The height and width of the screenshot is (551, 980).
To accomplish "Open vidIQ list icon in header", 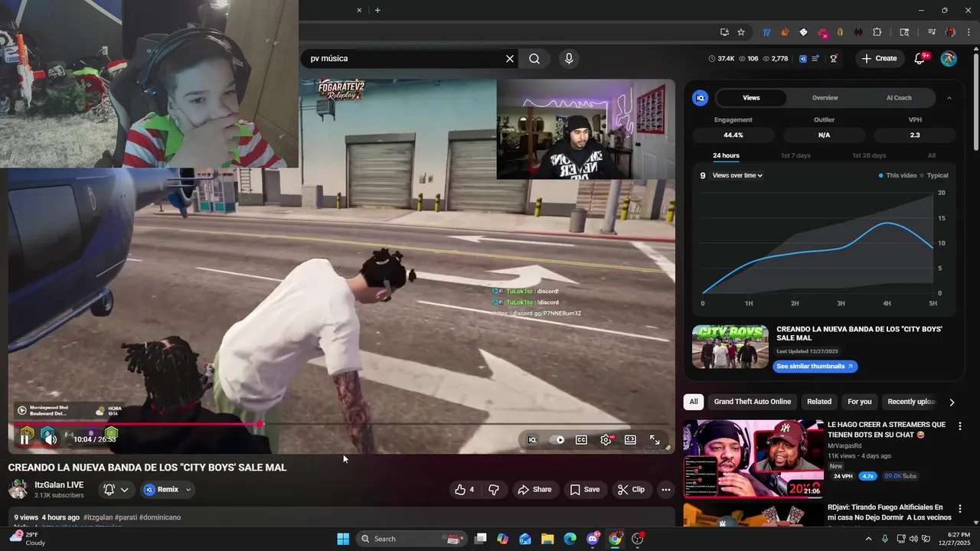I will coord(816,58).
